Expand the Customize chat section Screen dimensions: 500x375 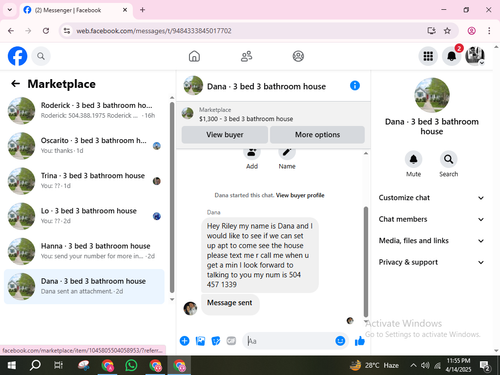[431, 198]
